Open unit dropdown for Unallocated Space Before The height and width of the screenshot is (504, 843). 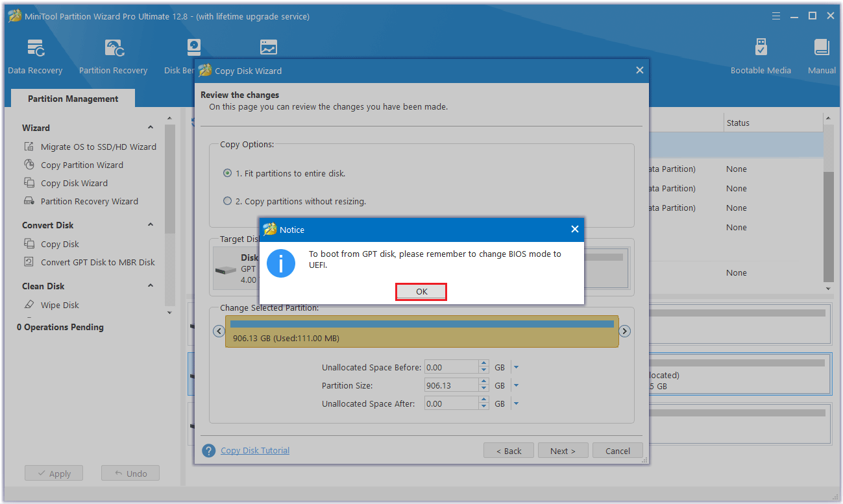pyautogui.click(x=516, y=367)
